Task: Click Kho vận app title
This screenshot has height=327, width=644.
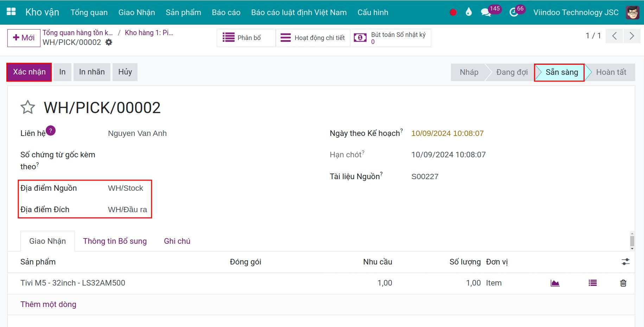Action: 42,12
